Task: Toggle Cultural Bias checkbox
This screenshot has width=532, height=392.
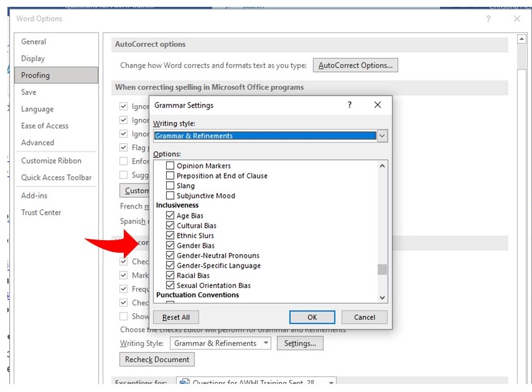Action: (x=170, y=225)
